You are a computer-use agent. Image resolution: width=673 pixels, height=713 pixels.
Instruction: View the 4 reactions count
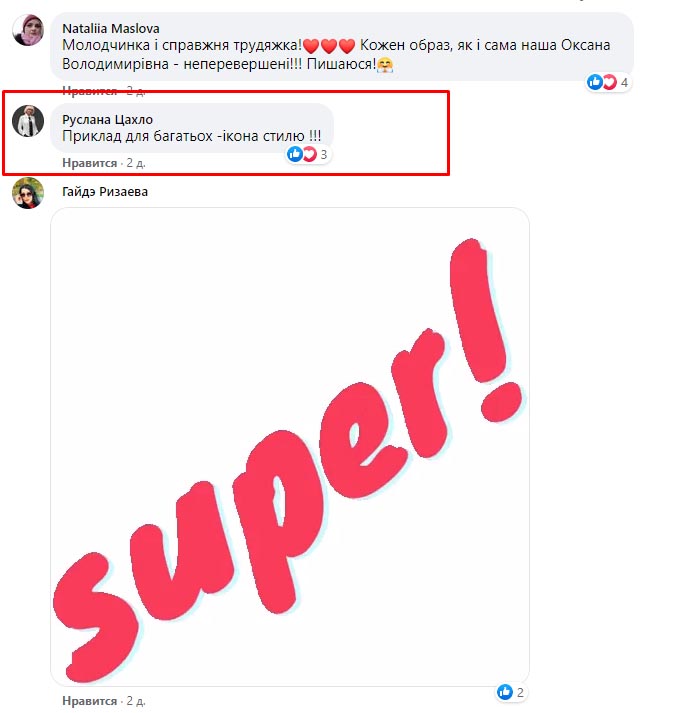(624, 83)
